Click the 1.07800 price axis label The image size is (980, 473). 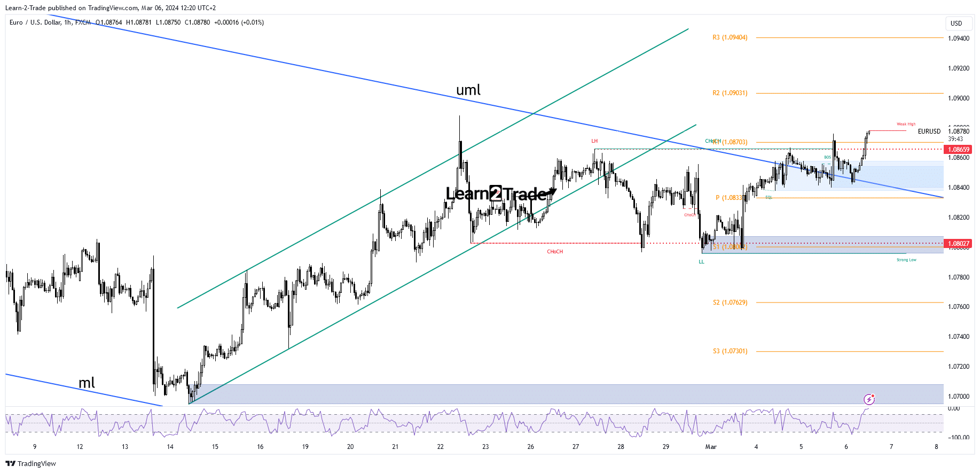(958, 277)
